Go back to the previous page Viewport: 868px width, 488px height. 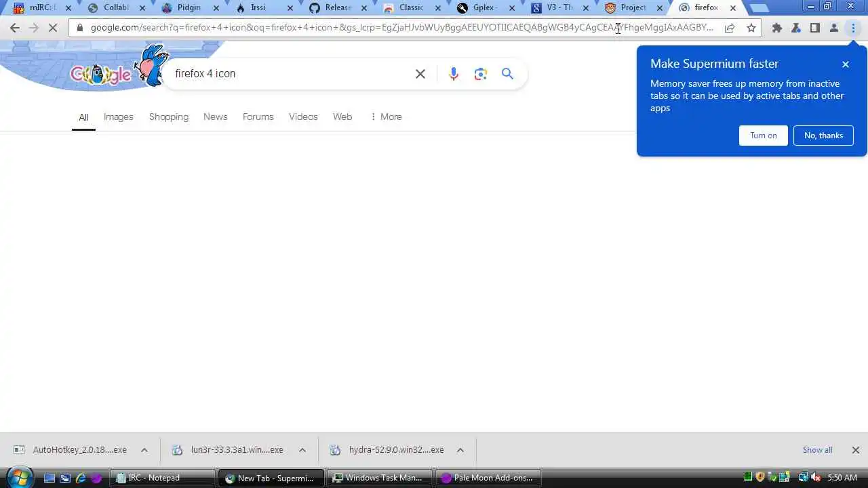(15, 28)
